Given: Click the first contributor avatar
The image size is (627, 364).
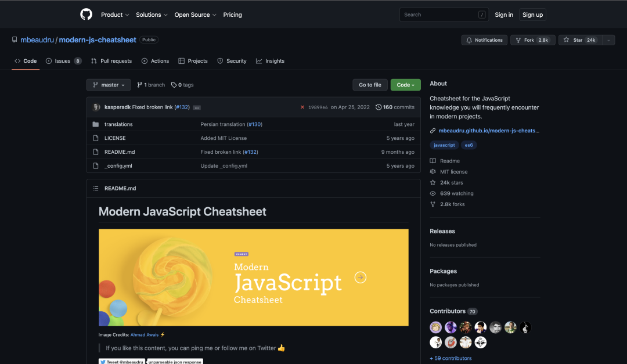Looking at the screenshot, I should tap(435, 327).
